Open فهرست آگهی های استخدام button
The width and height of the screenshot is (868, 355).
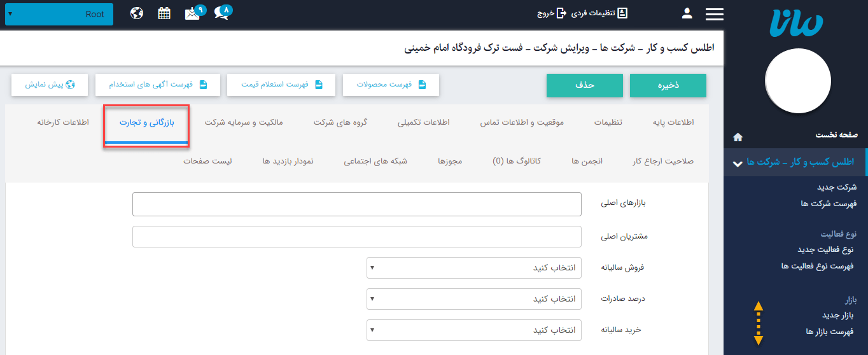[158, 85]
